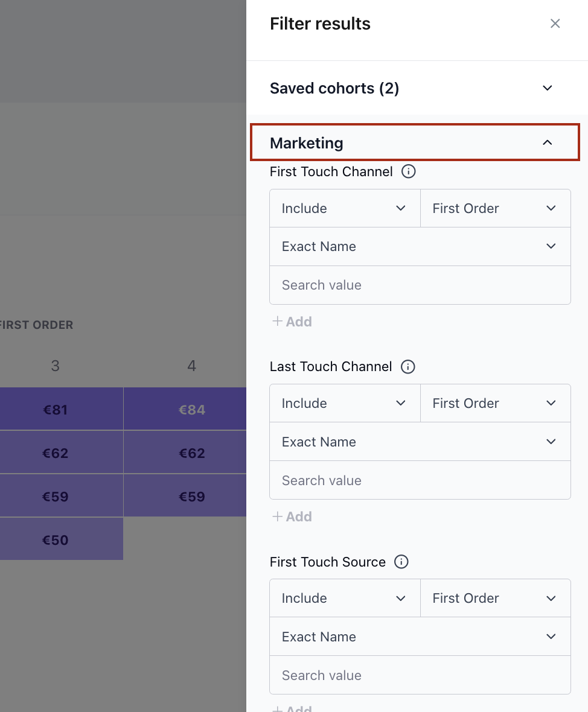This screenshot has height=712, width=588.
Task: Expand the Saved cohorts section
Action: (x=547, y=89)
